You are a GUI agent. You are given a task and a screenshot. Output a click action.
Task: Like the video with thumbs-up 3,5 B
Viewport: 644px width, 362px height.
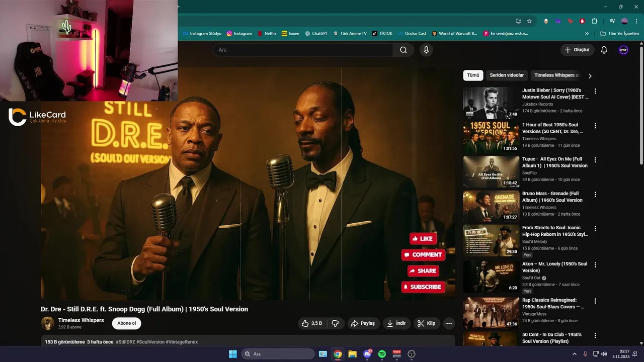[312, 323]
